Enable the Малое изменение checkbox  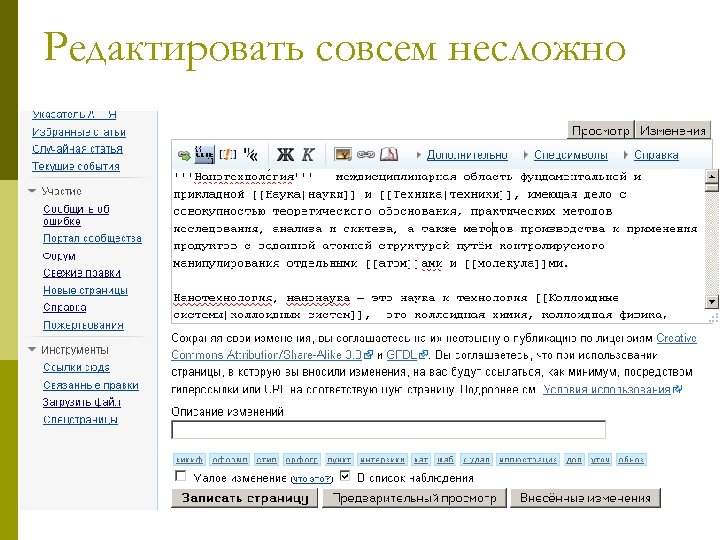pos(181,476)
